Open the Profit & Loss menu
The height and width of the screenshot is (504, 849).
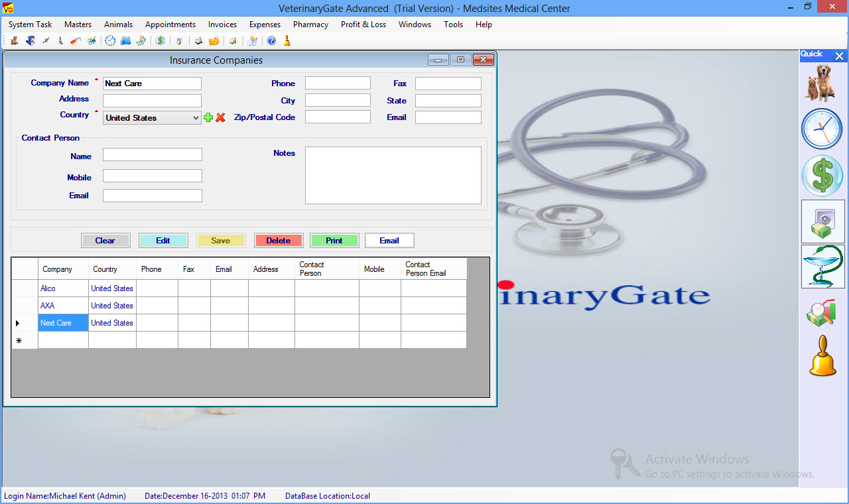coord(363,25)
